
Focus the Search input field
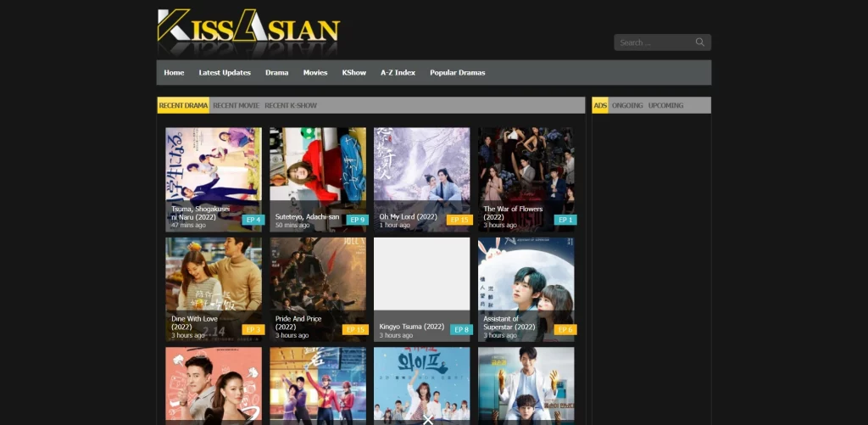click(x=662, y=42)
